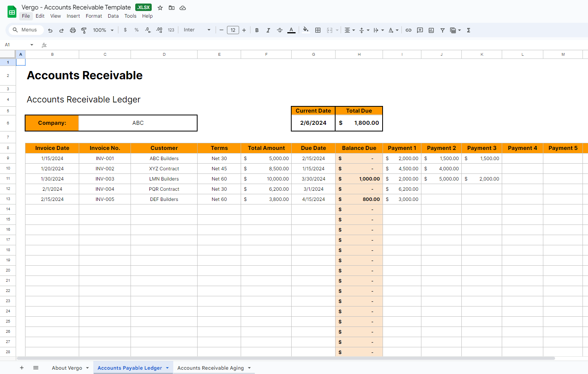Viewport: 588px width, 374px height.
Task: Open text wrapping options
Action: tap(379, 30)
